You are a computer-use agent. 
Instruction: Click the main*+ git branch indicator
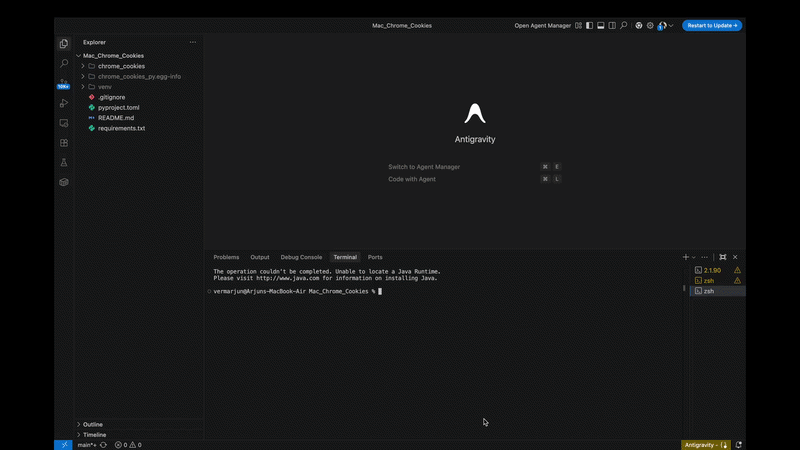(87, 445)
